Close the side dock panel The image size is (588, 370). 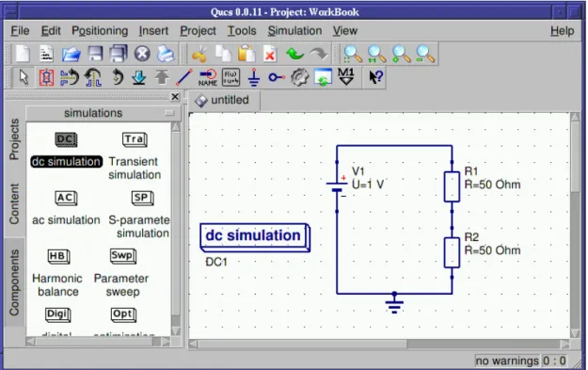pos(175,97)
